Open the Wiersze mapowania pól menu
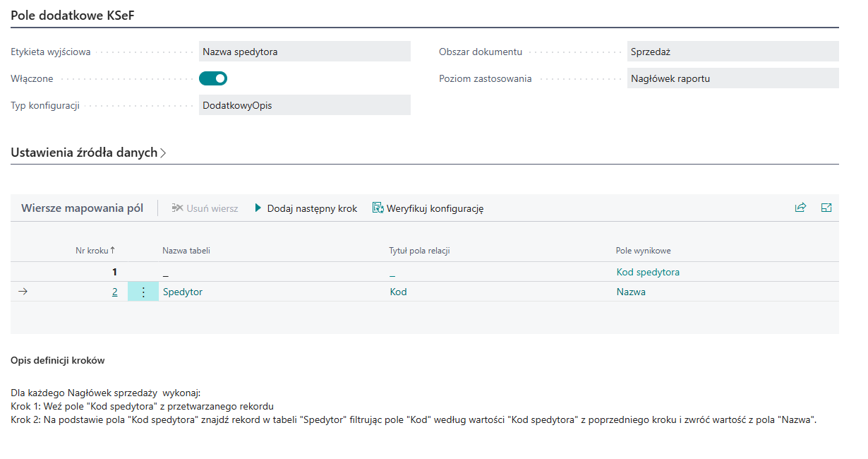This screenshot has width=868, height=459. point(82,208)
